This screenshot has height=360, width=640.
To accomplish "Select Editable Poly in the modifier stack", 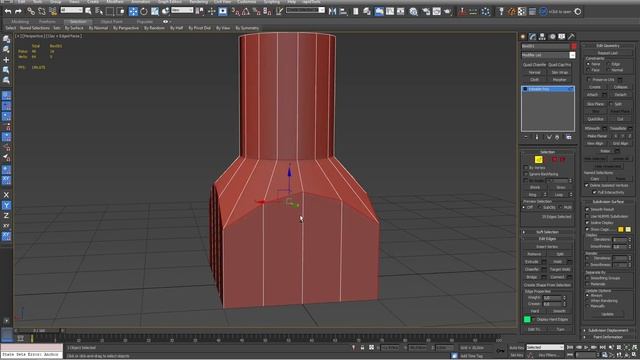I will tap(548, 89).
